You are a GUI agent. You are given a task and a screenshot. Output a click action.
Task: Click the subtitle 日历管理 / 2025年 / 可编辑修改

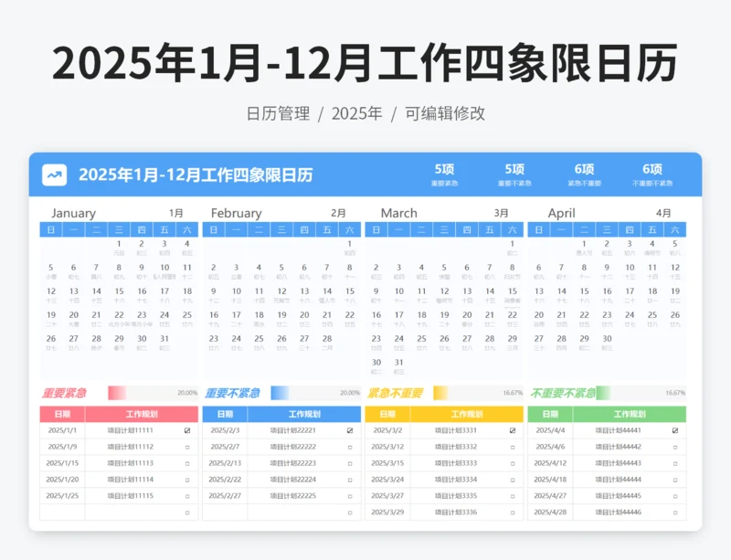coord(365,113)
